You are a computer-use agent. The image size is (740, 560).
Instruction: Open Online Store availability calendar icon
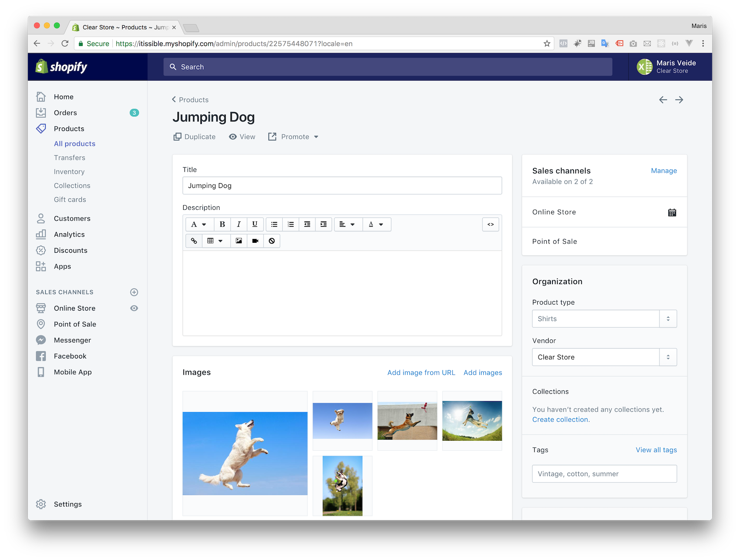[x=672, y=212]
